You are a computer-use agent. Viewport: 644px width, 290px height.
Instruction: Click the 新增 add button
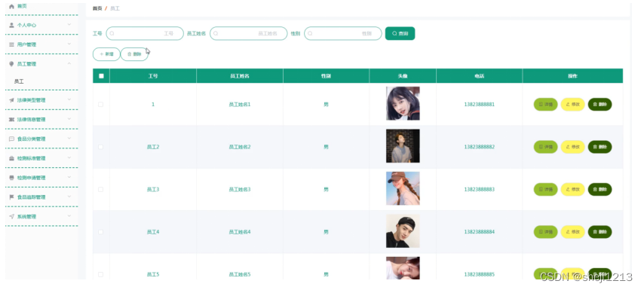click(x=106, y=54)
